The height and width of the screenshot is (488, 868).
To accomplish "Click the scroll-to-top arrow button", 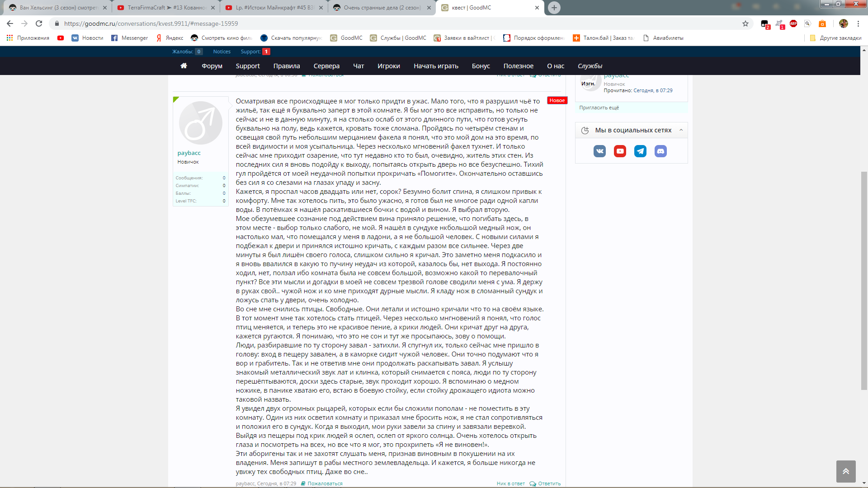I will 845,471.
